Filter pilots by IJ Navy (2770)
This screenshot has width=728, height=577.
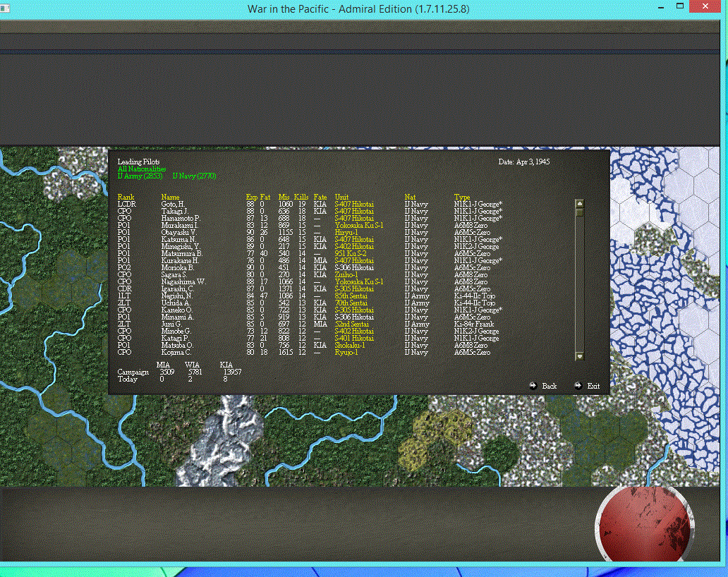point(194,176)
